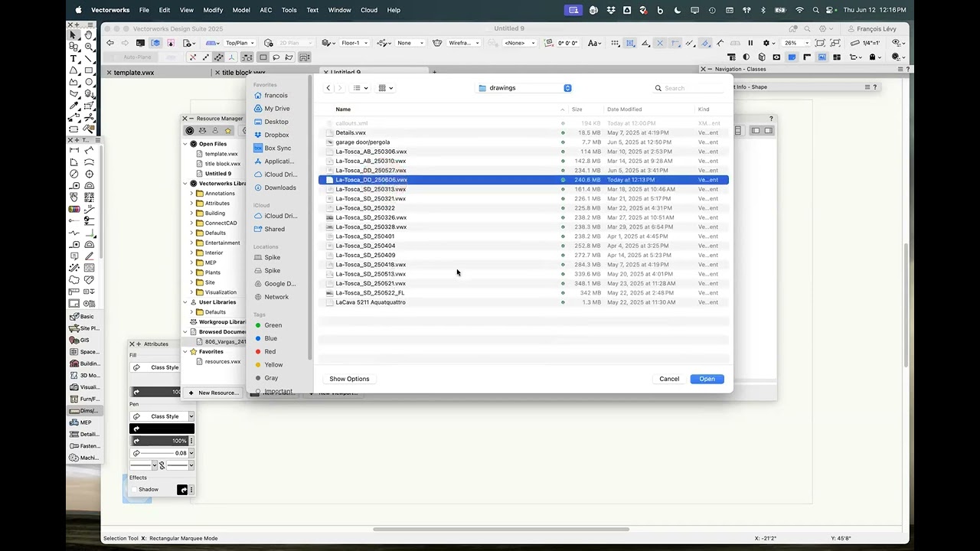980x551 pixels.
Task: Select the Text tool
Action: (73, 58)
